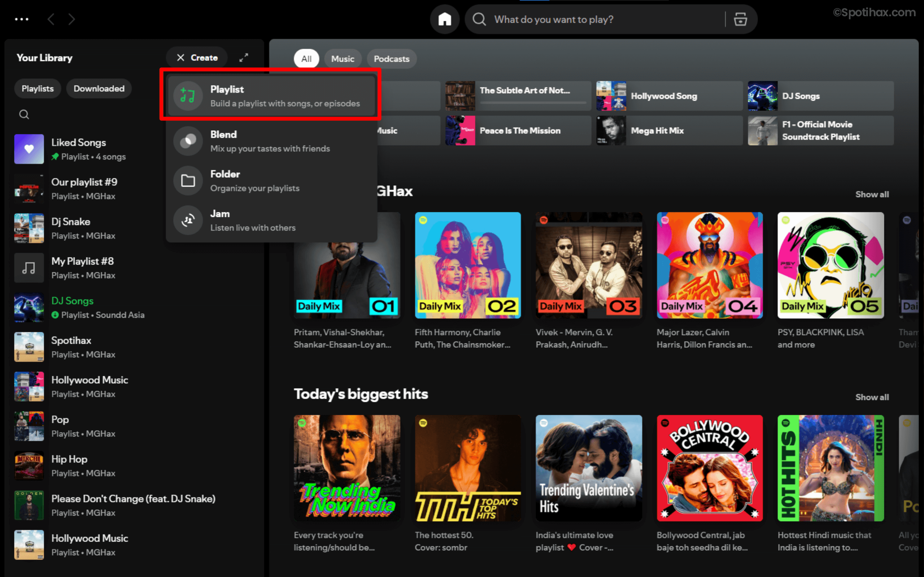Expand Your Library to full view
The height and width of the screenshot is (577, 924).
244,58
